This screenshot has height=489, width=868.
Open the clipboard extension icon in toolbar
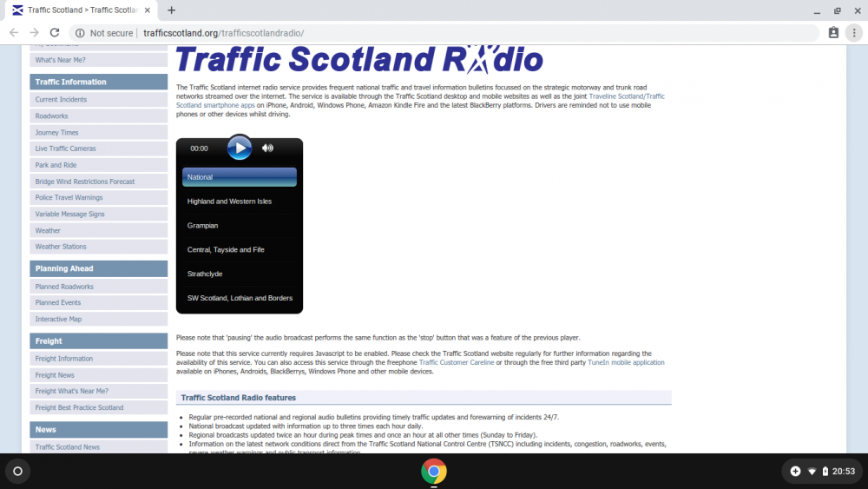pyautogui.click(x=833, y=33)
